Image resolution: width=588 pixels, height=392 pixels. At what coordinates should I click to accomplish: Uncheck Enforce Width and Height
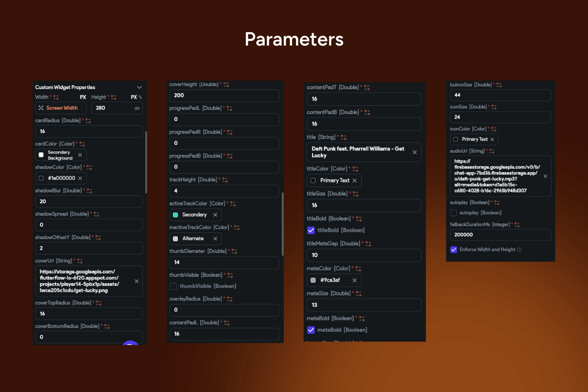454,249
